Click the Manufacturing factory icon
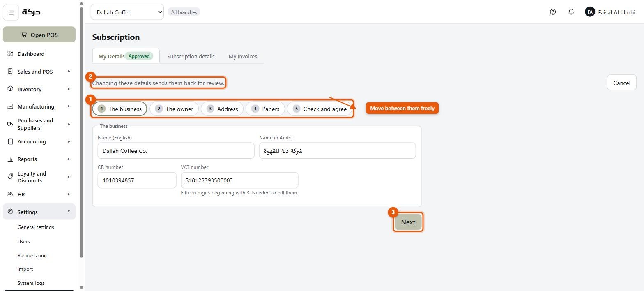The width and height of the screenshot is (644, 291). (x=10, y=106)
